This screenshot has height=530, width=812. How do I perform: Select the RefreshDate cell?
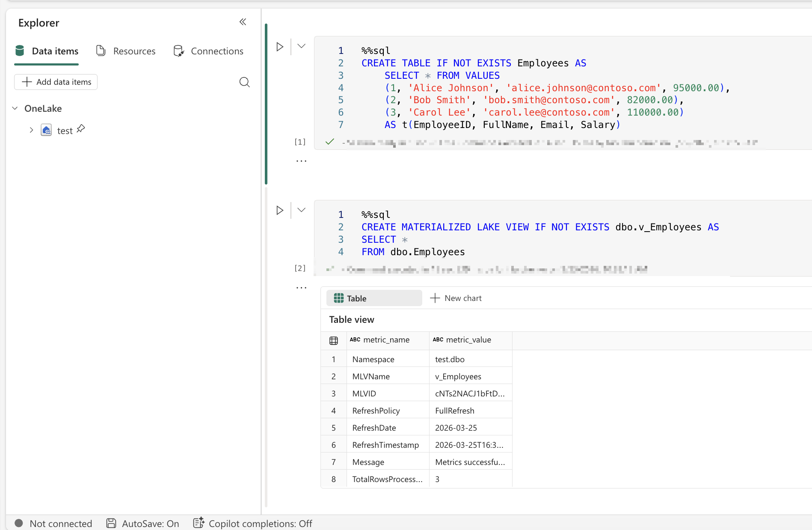tap(388, 428)
